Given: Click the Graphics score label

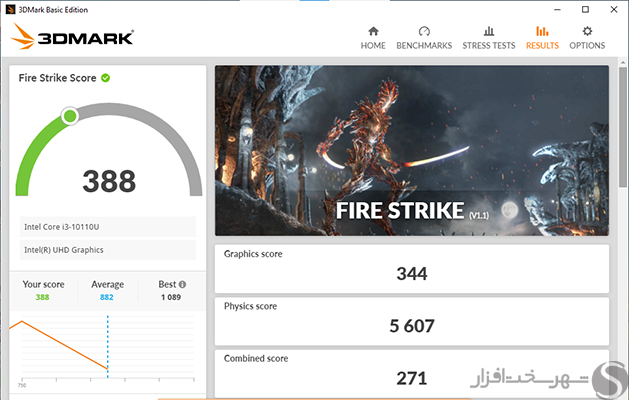Looking at the screenshot, I should pyautogui.click(x=253, y=254).
